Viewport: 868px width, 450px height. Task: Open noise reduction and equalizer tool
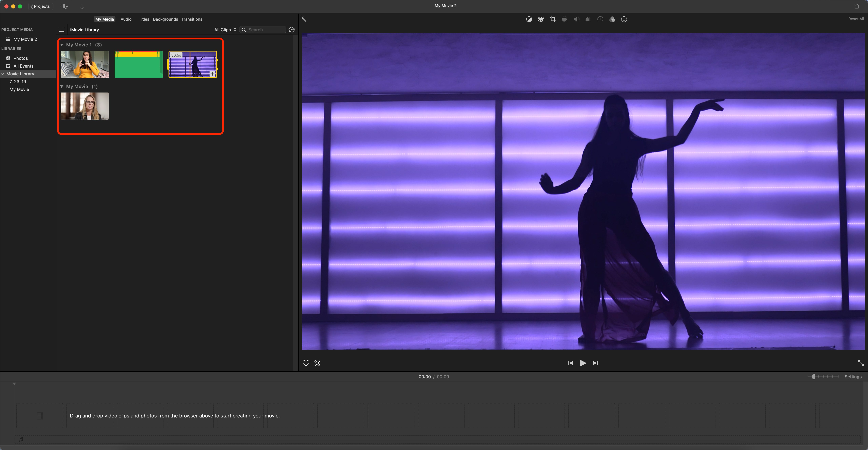pos(588,19)
